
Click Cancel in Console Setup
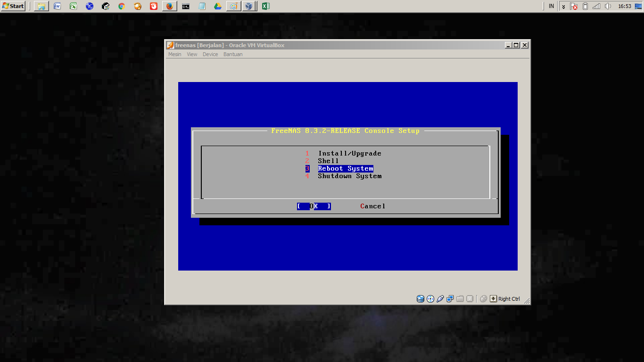pyautogui.click(x=373, y=206)
